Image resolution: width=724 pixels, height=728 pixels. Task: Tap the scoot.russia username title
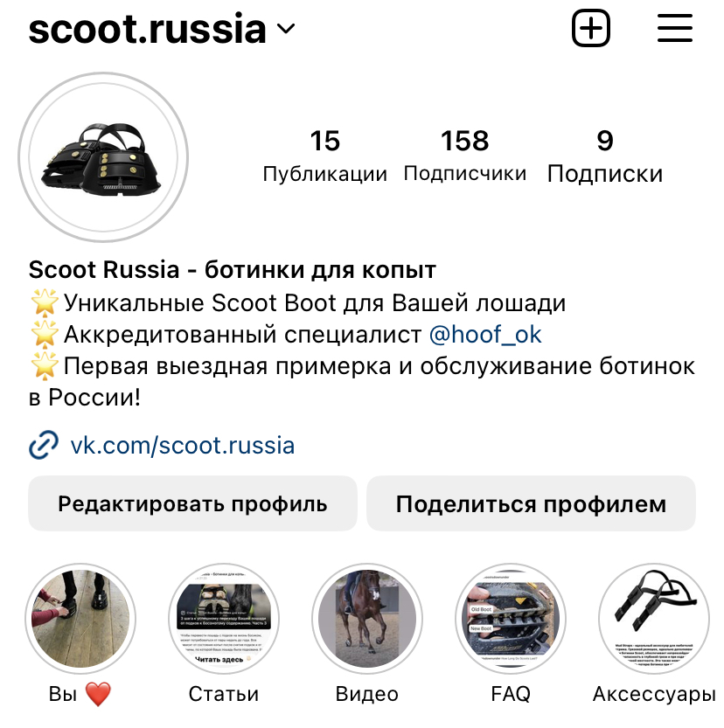(x=147, y=29)
